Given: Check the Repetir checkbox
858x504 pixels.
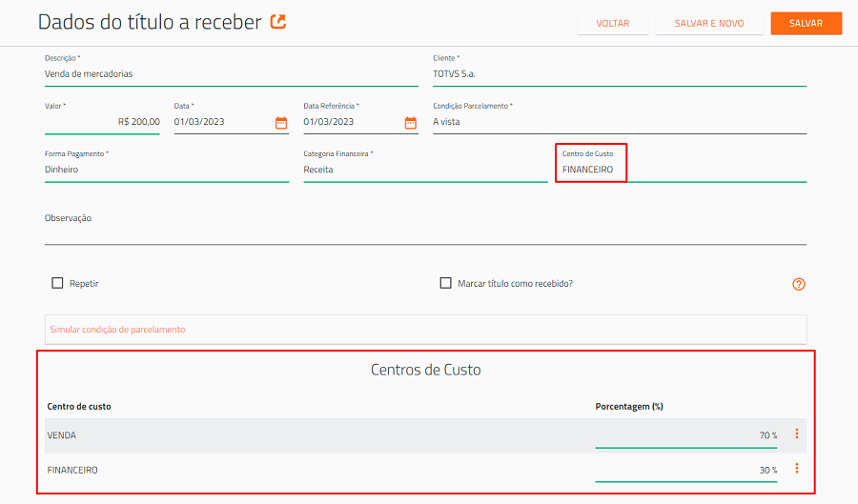Looking at the screenshot, I should pos(57,283).
